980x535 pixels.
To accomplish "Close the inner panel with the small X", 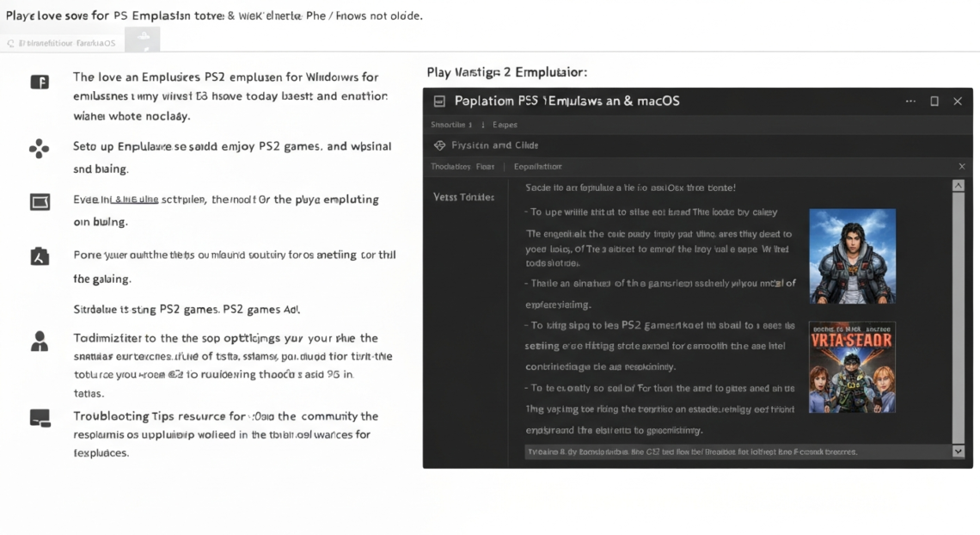I will (961, 167).
